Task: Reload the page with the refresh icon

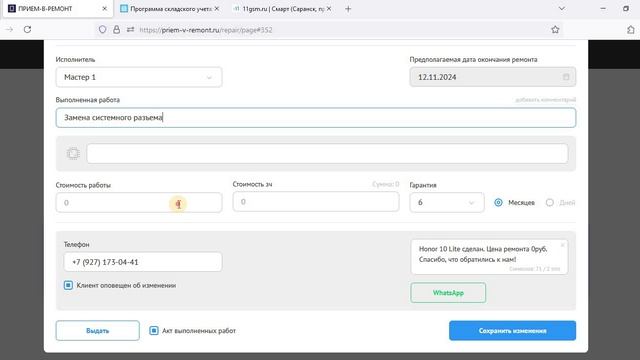Action: click(27, 29)
